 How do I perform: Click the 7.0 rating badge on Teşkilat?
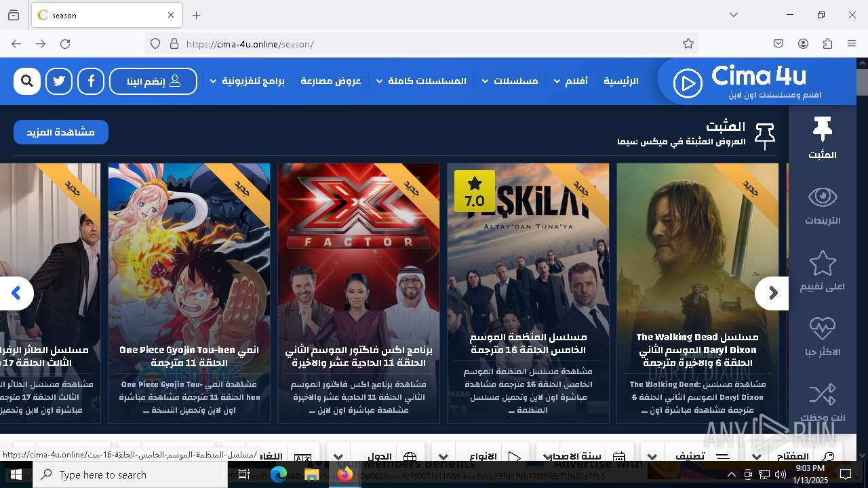pyautogui.click(x=475, y=191)
